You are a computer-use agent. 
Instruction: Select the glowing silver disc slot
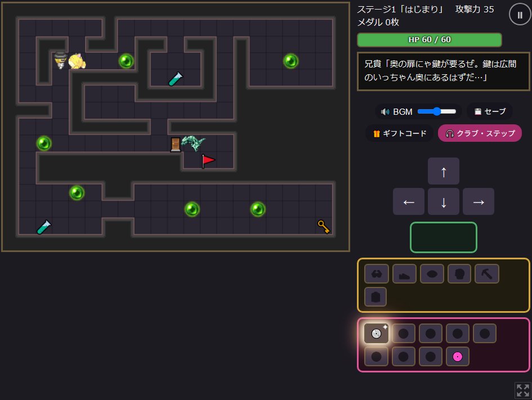click(376, 333)
